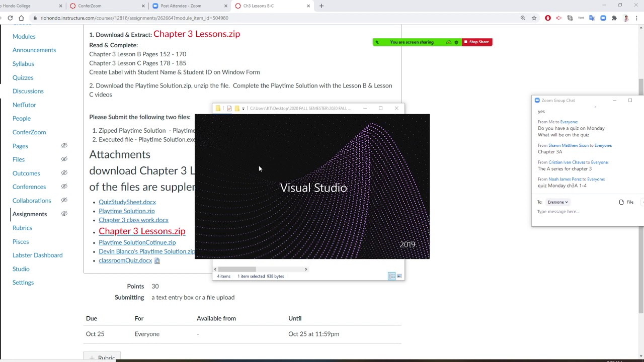Click File Explorer new folder quick-access icon
The width and height of the screenshot is (644, 362).
237,108
